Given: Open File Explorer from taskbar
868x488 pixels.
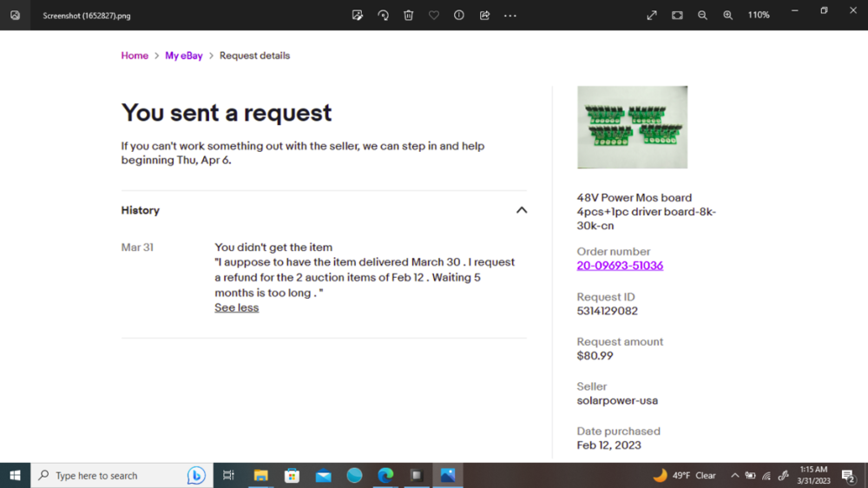Looking at the screenshot, I should click(260, 475).
